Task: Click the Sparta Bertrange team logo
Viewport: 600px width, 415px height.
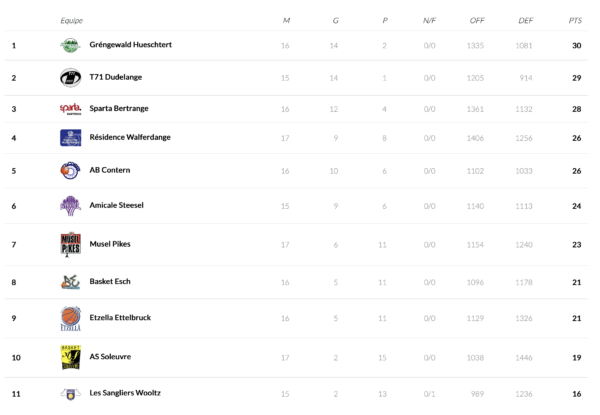Action: click(x=70, y=108)
